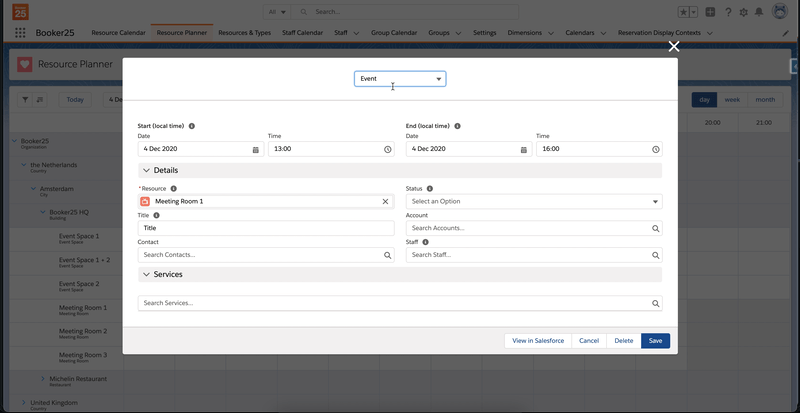Collapse the Services section
This screenshot has width=800, height=413.
click(146, 274)
